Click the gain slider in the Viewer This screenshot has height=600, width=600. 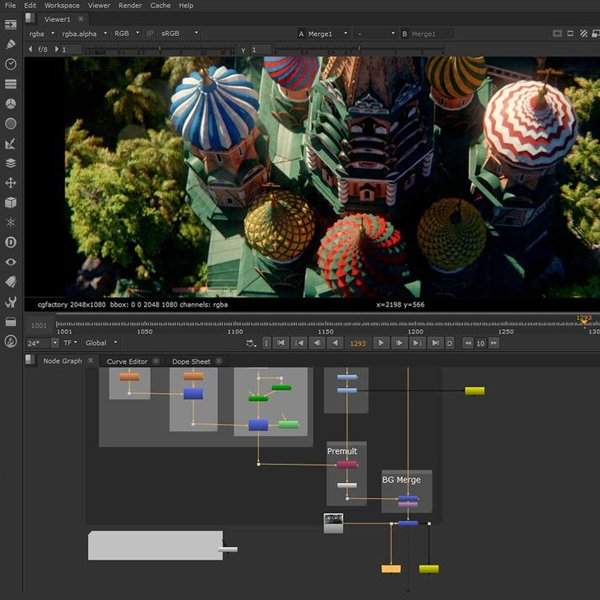tap(160, 50)
